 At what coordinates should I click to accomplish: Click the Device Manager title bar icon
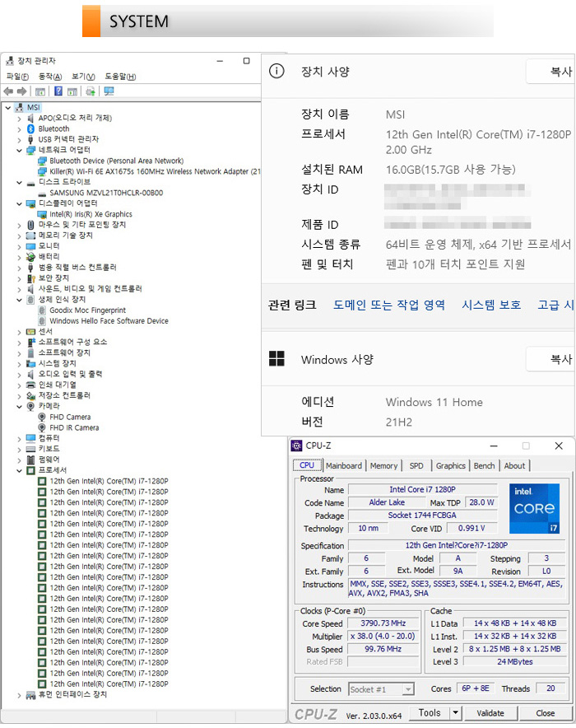coord(10,61)
